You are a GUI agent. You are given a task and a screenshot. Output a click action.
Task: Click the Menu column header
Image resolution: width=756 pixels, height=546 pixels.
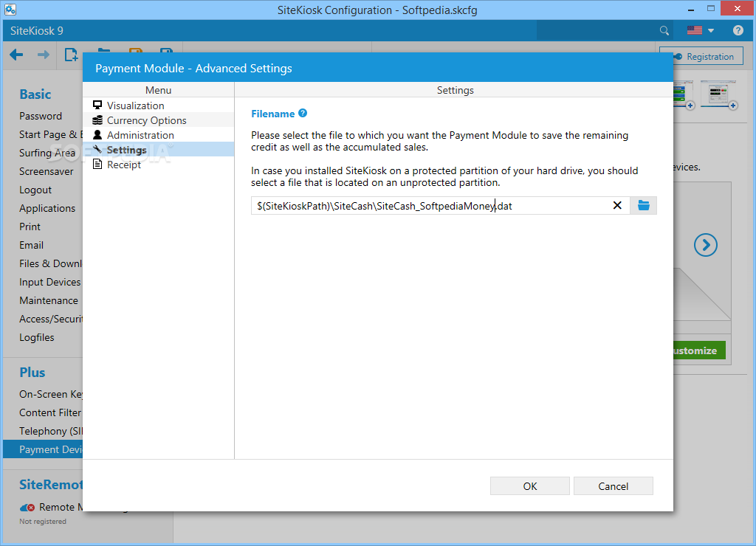[158, 90]
